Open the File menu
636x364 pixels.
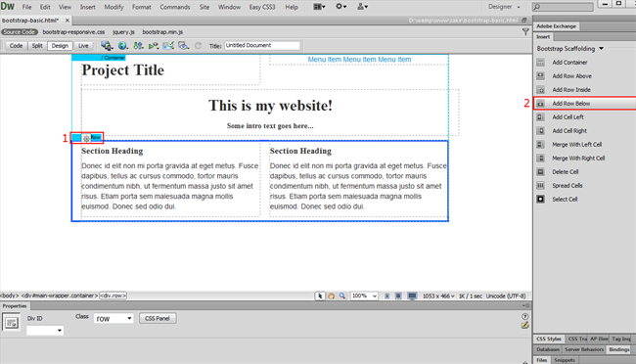26,7
